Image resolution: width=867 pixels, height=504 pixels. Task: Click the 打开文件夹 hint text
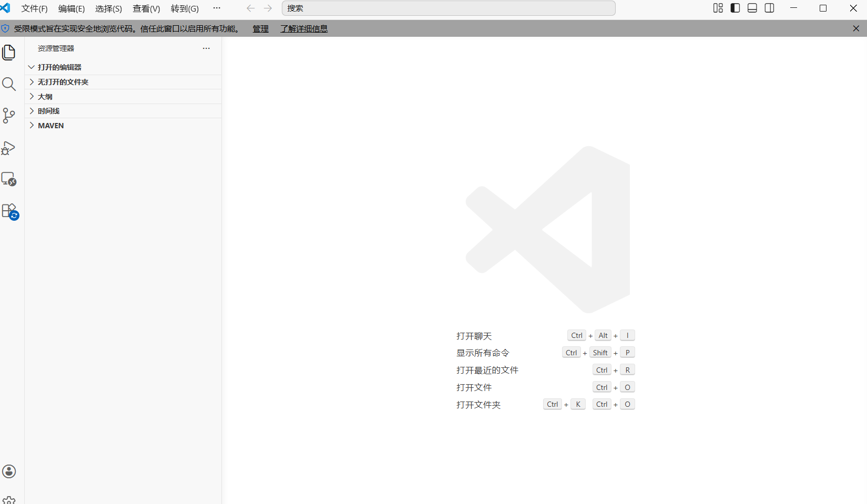(x=478, y=405)
